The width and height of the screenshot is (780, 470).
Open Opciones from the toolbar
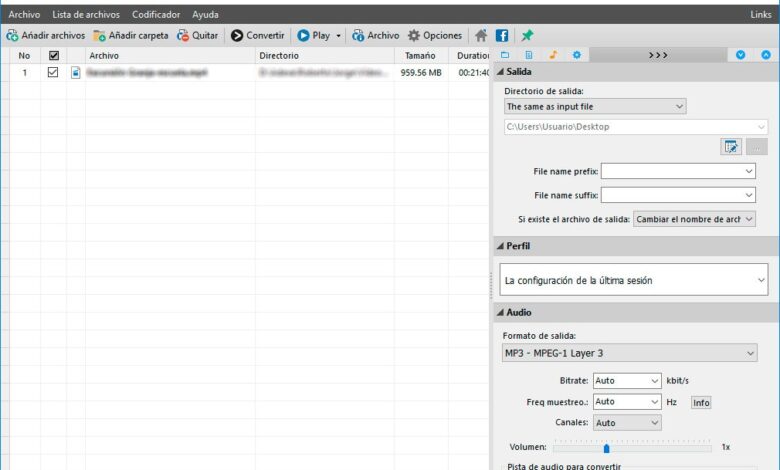435,35
